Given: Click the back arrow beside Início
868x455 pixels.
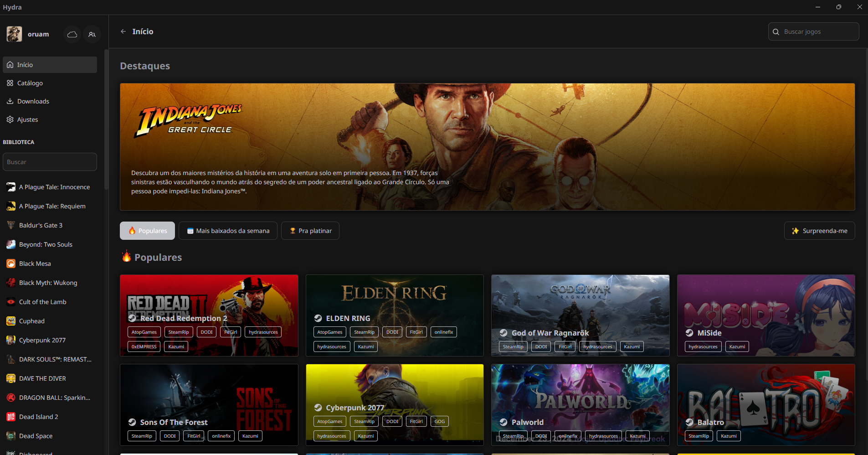Looking at the screenshot, I should click(123, 31).
